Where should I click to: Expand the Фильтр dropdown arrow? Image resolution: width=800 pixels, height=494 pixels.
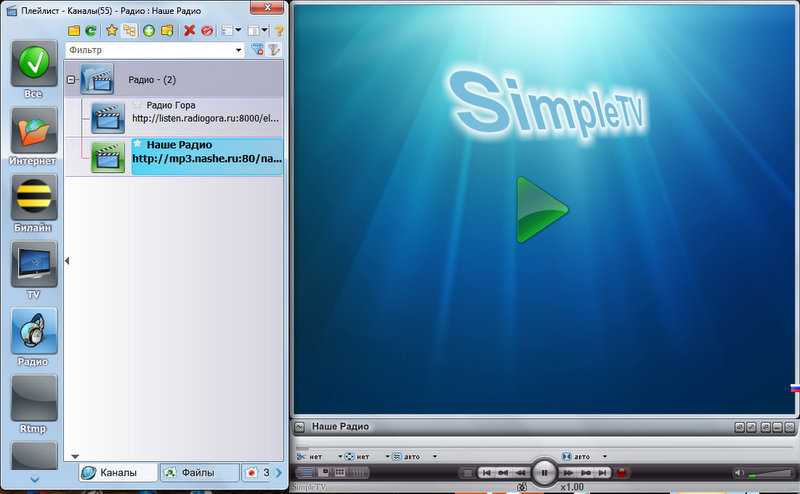[238, 50]
